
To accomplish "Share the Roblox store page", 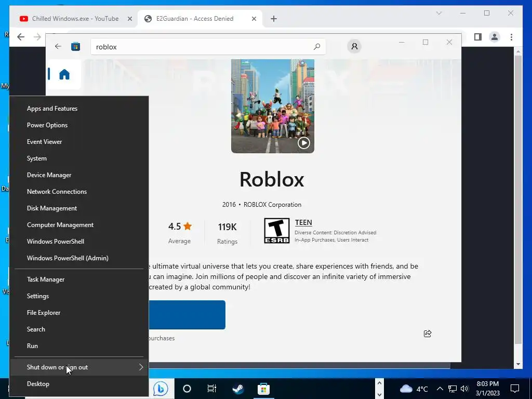I will [428, 334].
